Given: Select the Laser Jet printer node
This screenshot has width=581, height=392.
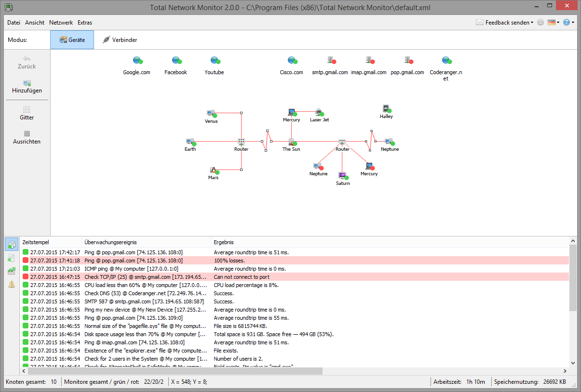Looking at the screenshot, I should pyautogui.click(x=319, y=113).
